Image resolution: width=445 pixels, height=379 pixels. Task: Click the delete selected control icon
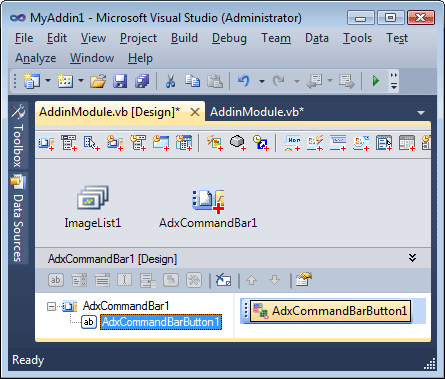click(223, 280)
